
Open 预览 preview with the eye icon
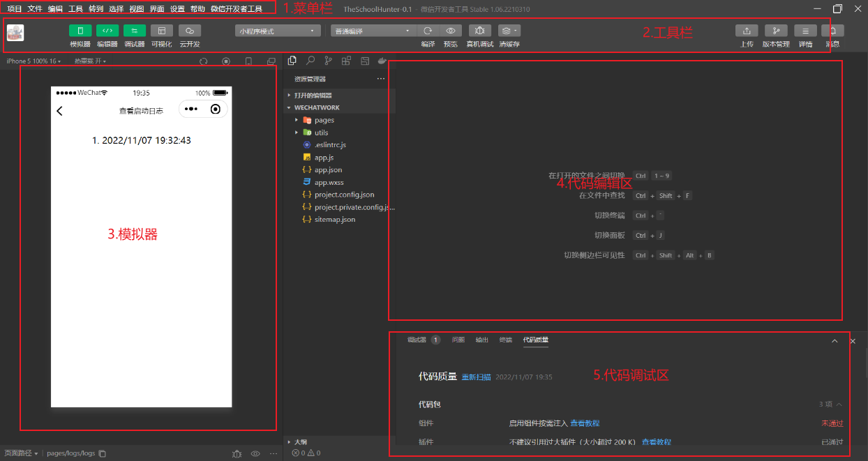pyautogui.click(x=450, y=31)
